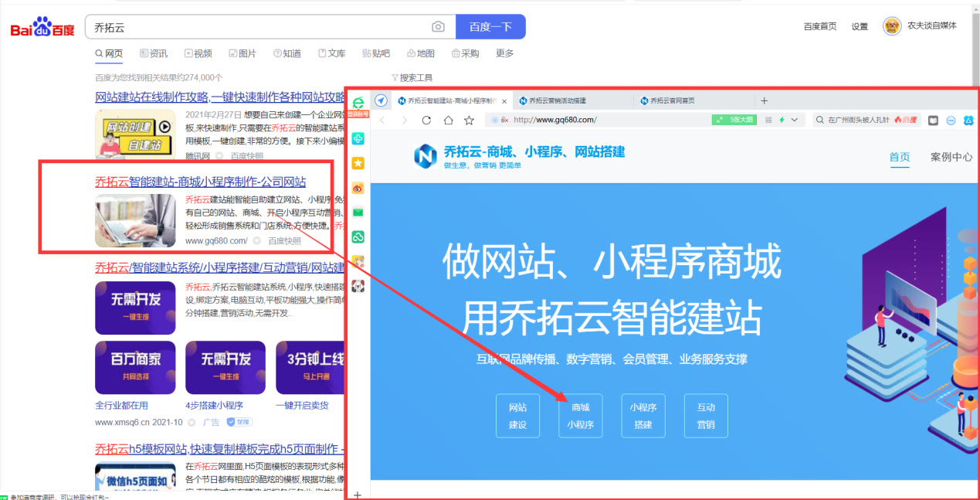Click the lightning speed-mode icon in the toolbar
This screenshot has width=980, height=500.
coord(782,120)
